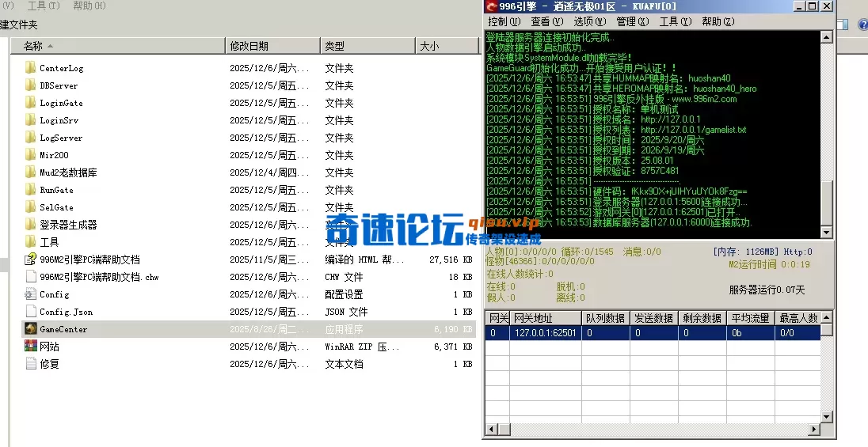This screenshot has height=447, width=868.
Task: Click the log pane scroll-up arrow
Action: point(826,38)
